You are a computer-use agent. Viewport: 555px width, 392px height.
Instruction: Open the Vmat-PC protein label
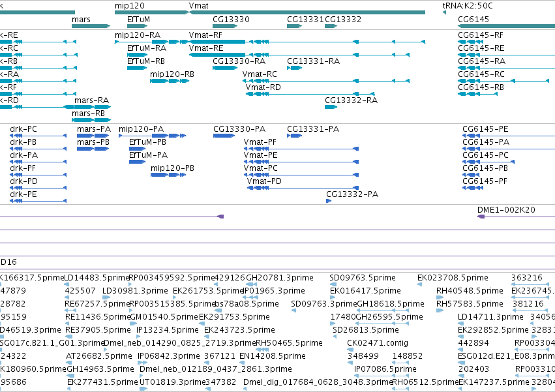(x=260, y=168)
